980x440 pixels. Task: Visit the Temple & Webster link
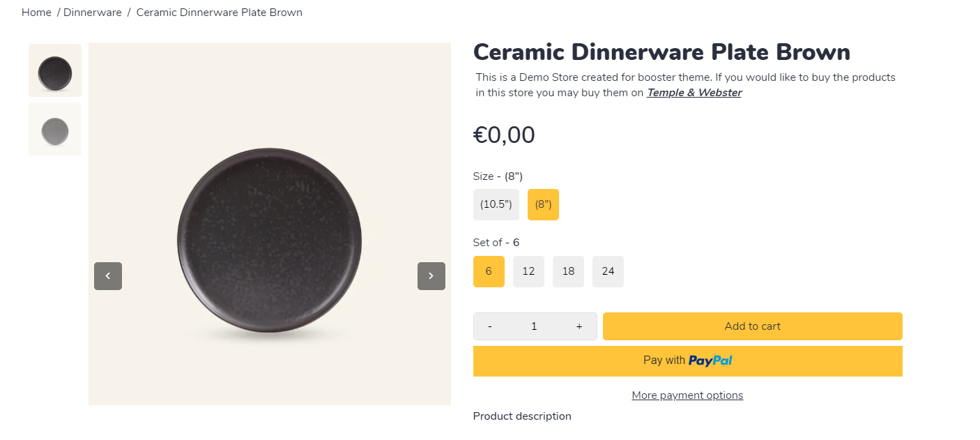[x=694, y=93]
